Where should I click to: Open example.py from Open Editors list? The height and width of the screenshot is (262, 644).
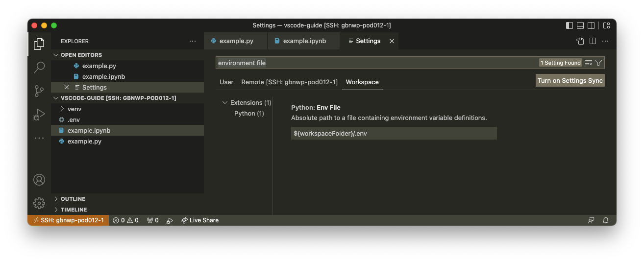tap(127, 66)
